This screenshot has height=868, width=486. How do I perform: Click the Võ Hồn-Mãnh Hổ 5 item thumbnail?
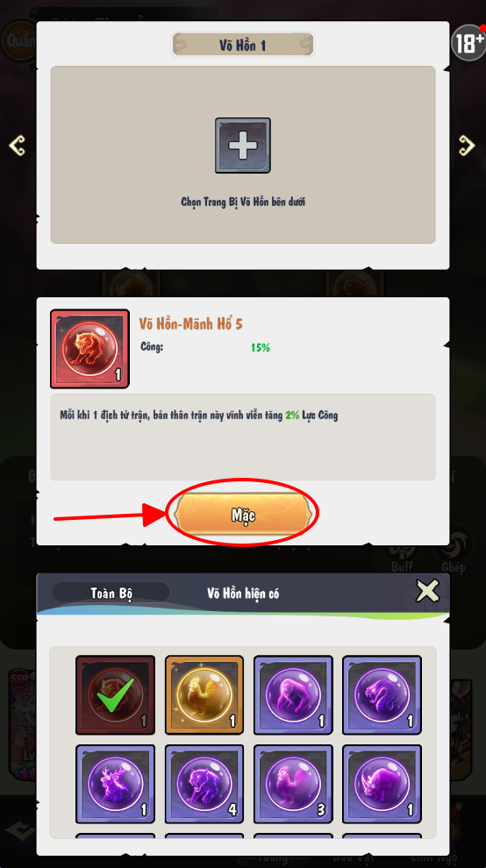[89, 349]
